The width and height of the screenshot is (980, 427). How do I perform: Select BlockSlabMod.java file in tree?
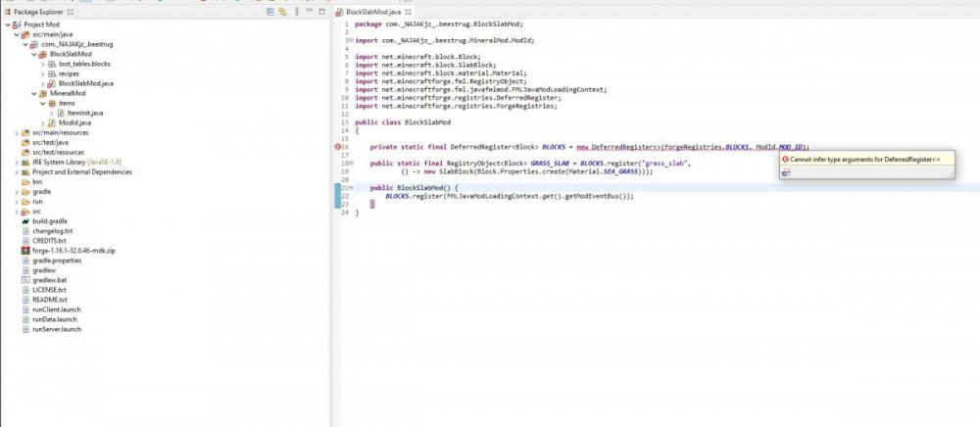pos(85,83)
